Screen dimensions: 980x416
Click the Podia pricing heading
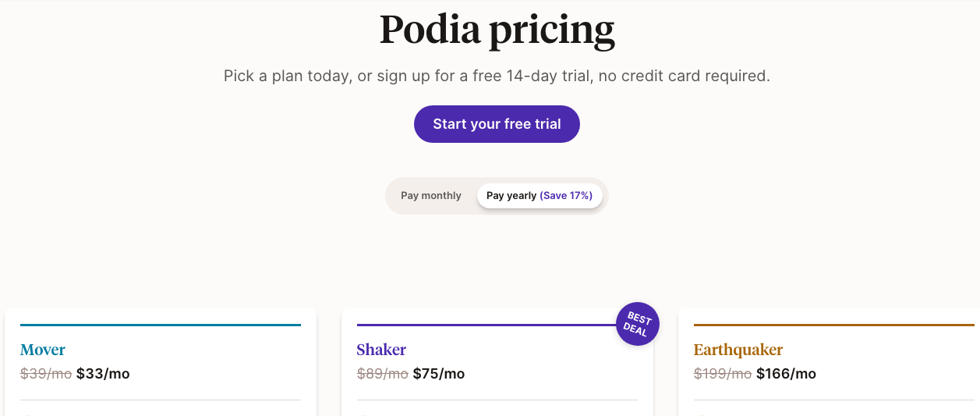pyautogui.click(x=497, y=30)
